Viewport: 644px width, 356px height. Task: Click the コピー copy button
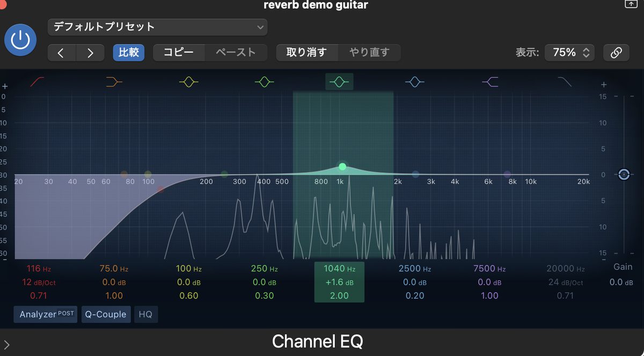pyautogui.click(x=179, y=53)
